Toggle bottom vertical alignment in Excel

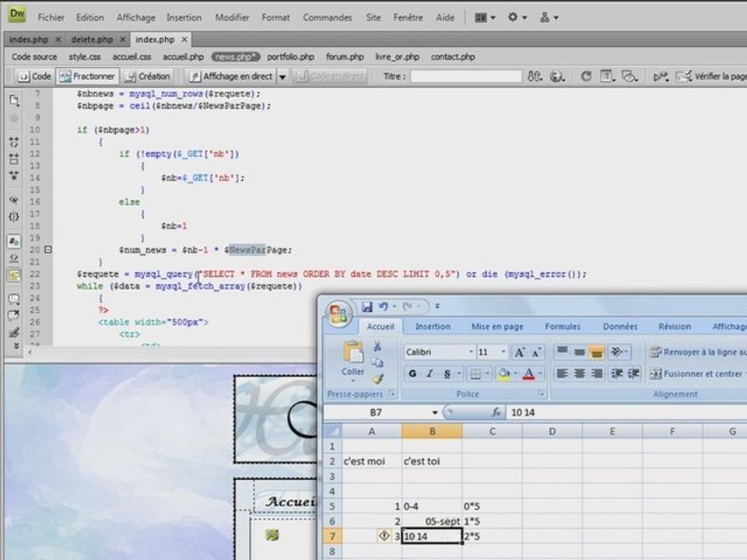[x=597, y=352]
